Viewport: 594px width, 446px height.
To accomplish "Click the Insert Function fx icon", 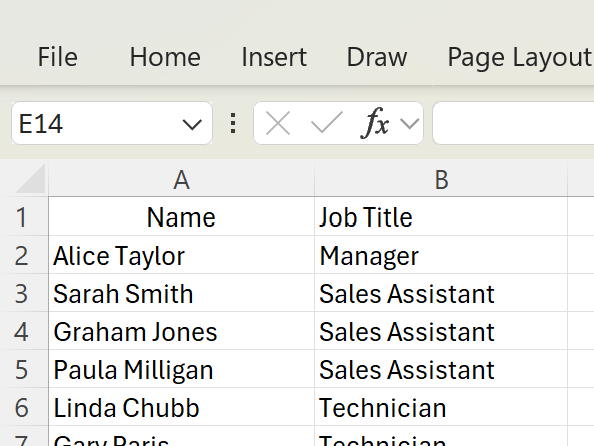I will [375, 123].
